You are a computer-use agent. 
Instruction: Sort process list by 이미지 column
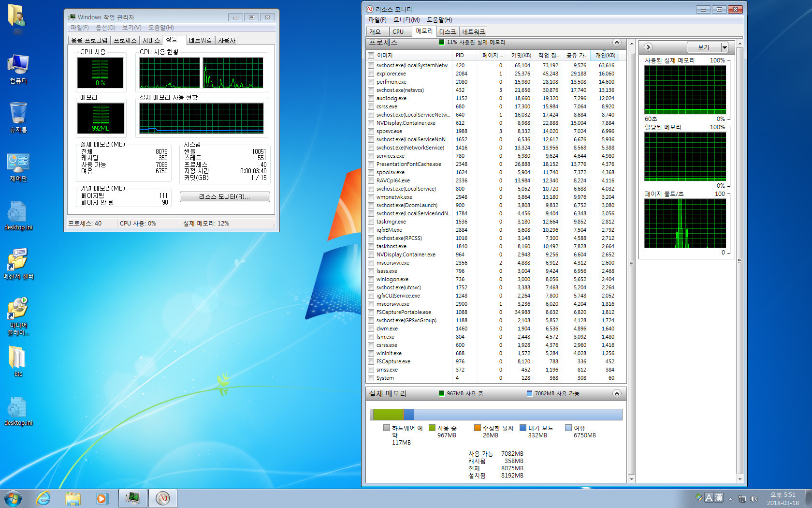coord(414,55)
